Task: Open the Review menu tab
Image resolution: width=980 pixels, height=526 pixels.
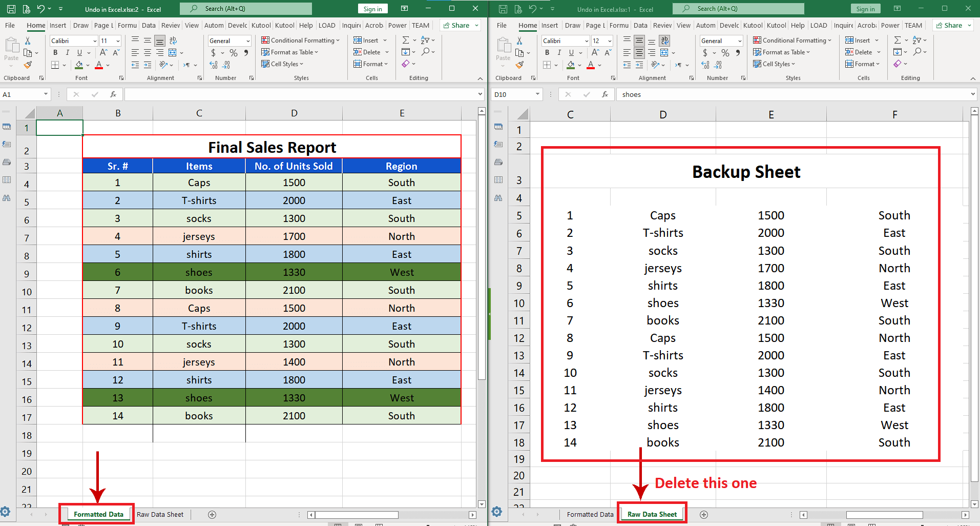Action: 170,25
